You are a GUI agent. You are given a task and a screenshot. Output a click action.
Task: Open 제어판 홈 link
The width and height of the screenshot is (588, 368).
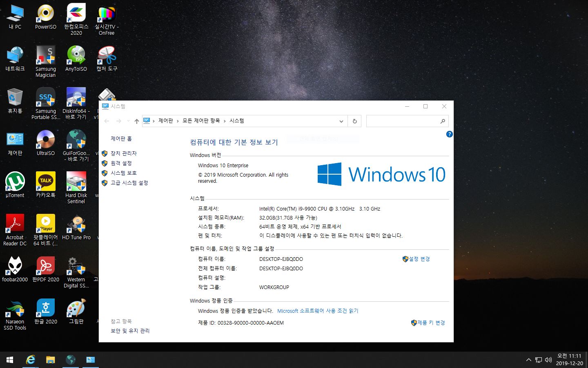click(121, 139)
